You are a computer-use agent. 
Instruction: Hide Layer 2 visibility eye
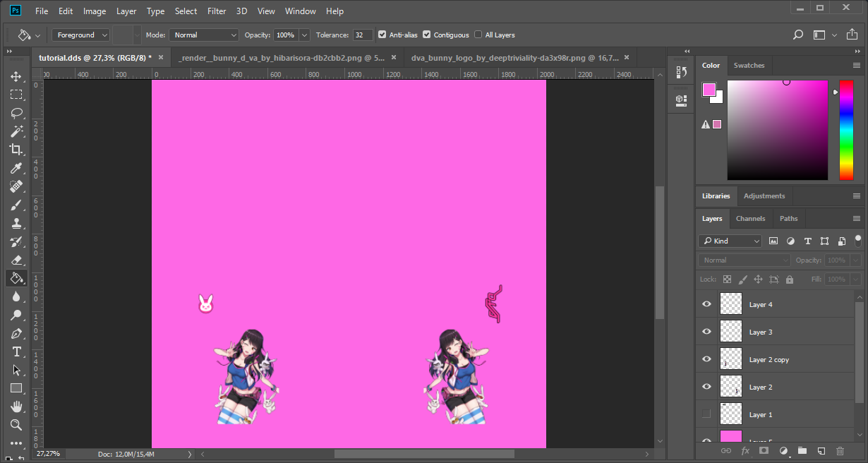(x=706, y=387)
